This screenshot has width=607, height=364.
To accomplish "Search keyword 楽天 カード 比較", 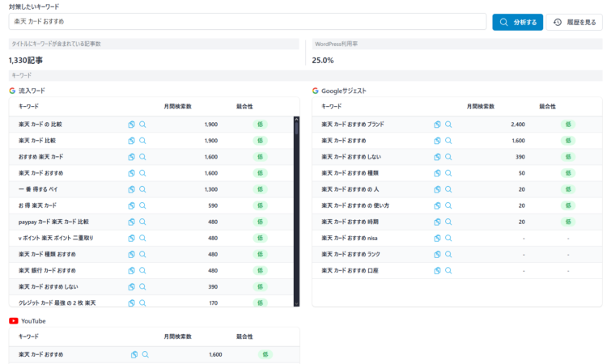I will pos(142,141).
